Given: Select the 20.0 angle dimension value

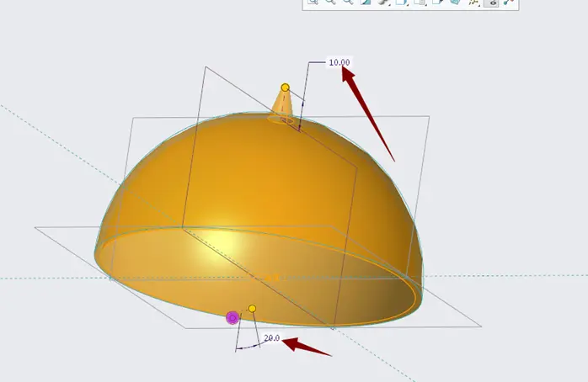Looking at the screenshot, I should coord(272,338).
